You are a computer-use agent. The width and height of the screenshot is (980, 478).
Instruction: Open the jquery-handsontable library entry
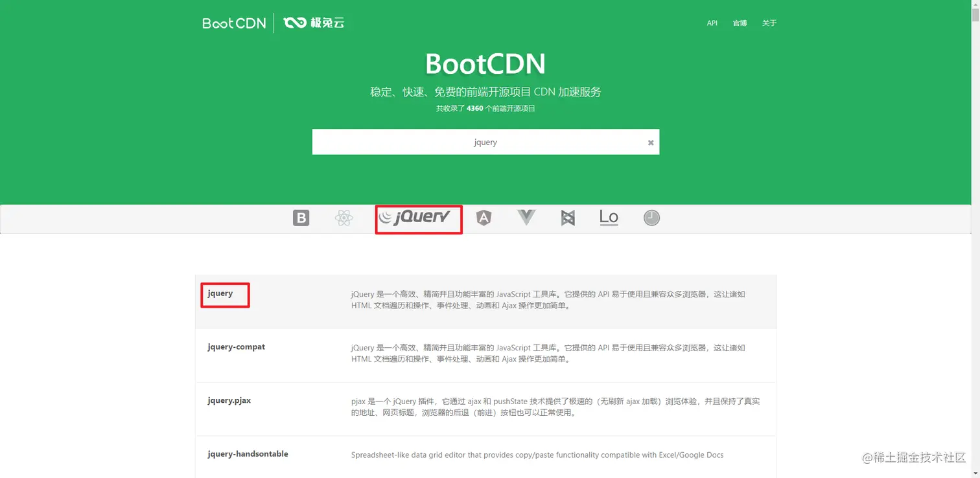248,454
